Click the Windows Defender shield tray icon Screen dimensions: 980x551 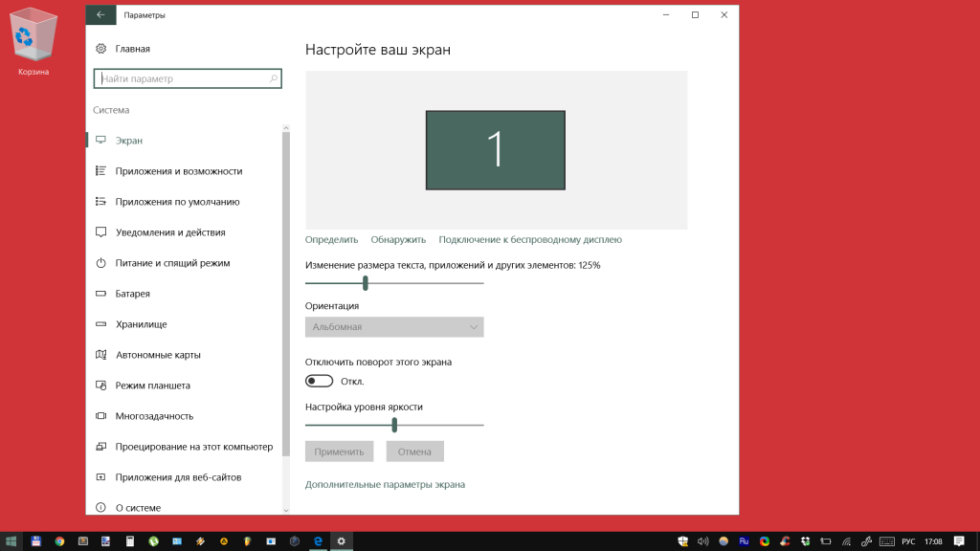(x=683, y=541)
